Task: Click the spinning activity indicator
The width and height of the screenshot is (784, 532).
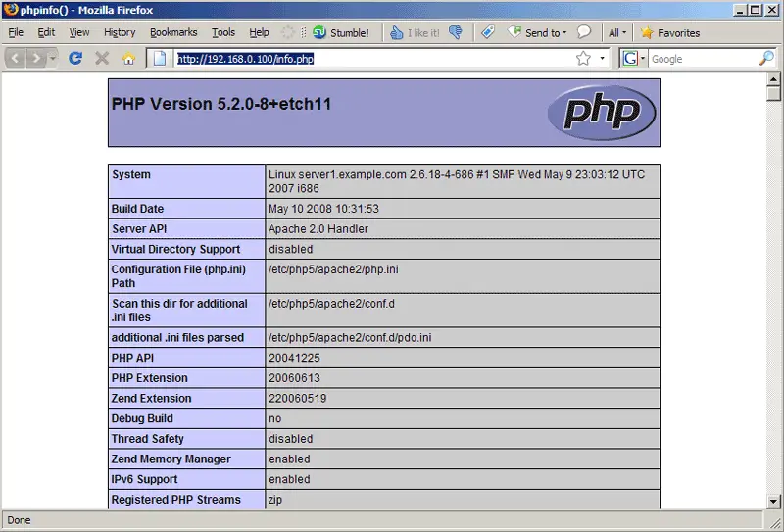Action: [x=287, y=33]
